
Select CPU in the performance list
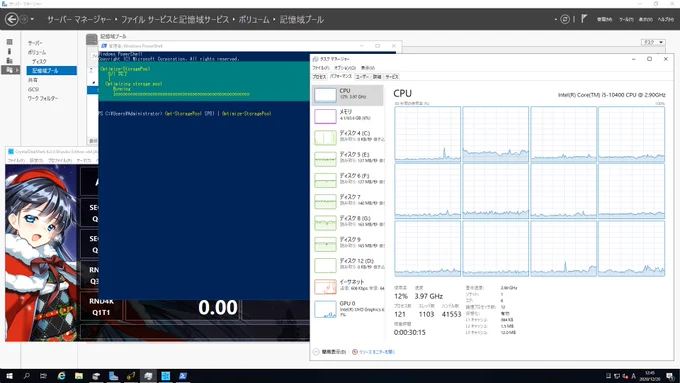tap(348, 95)
